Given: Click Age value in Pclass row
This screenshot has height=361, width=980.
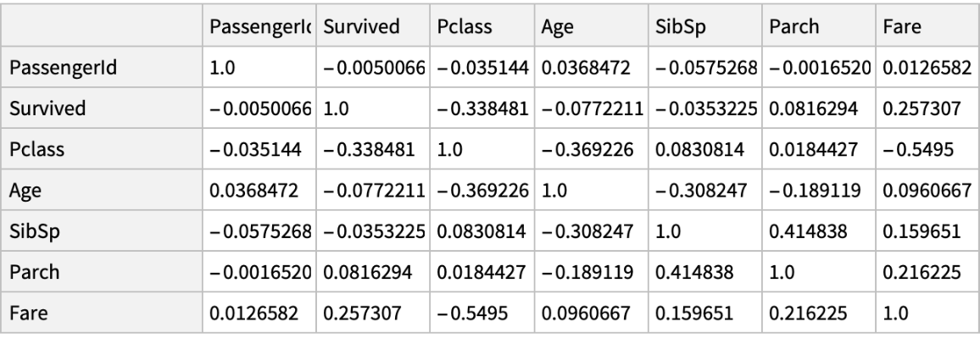Looking at the screenshot, I should 577,149.
